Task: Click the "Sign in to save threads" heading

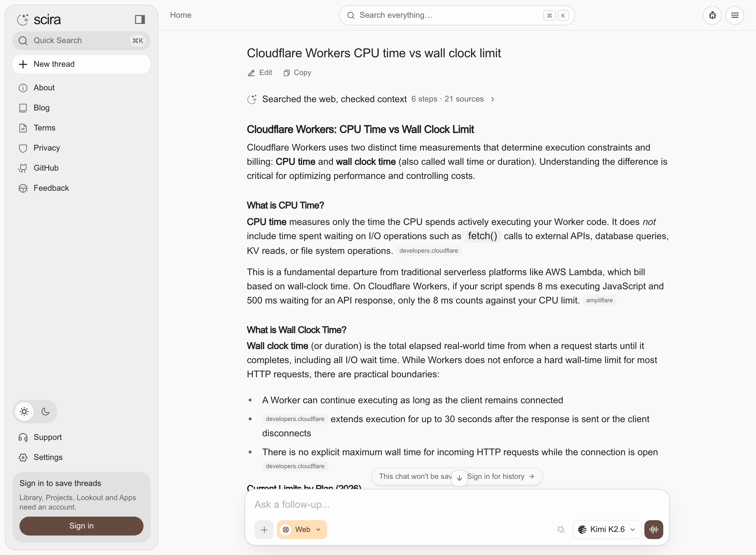Action: pos(60,483)
